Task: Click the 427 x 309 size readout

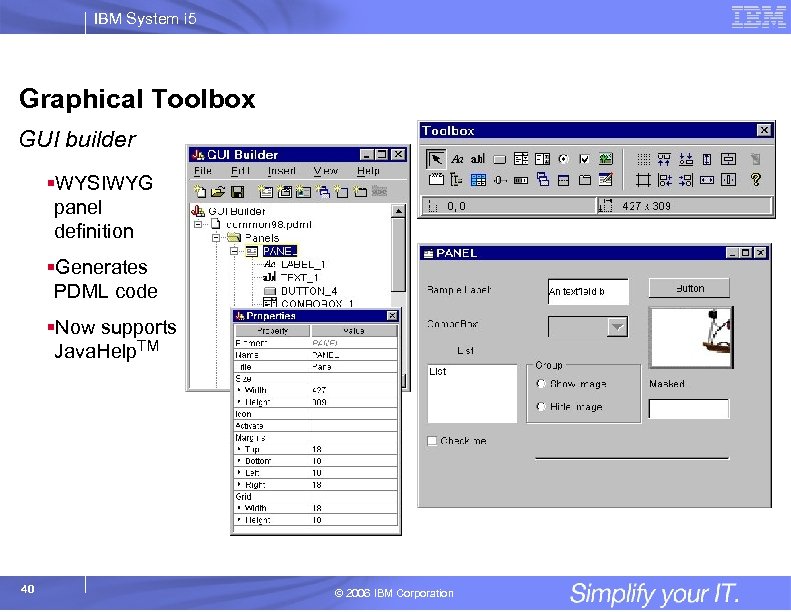Action: click(646, 206)
